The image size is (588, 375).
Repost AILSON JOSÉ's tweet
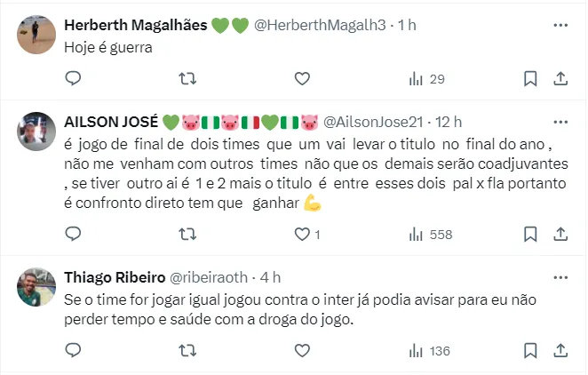pos(188,235)
